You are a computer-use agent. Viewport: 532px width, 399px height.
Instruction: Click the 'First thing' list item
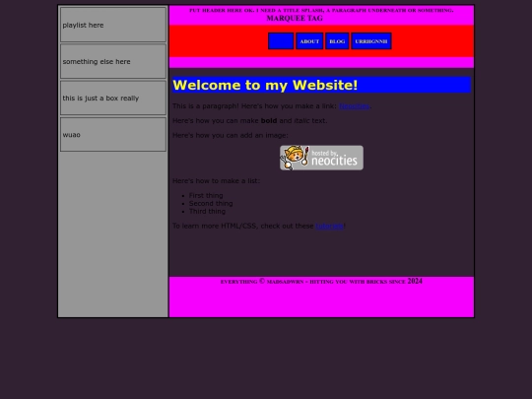pos(206,195)
